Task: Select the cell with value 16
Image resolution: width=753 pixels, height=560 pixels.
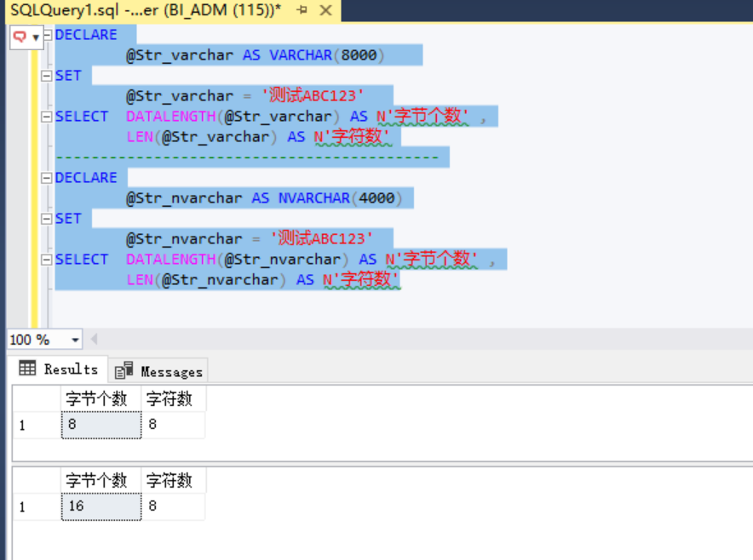Action: click(x=101, y=506)
